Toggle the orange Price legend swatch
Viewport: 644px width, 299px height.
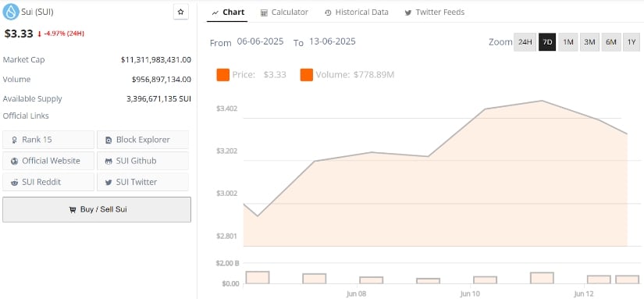[x=223, y=75]
